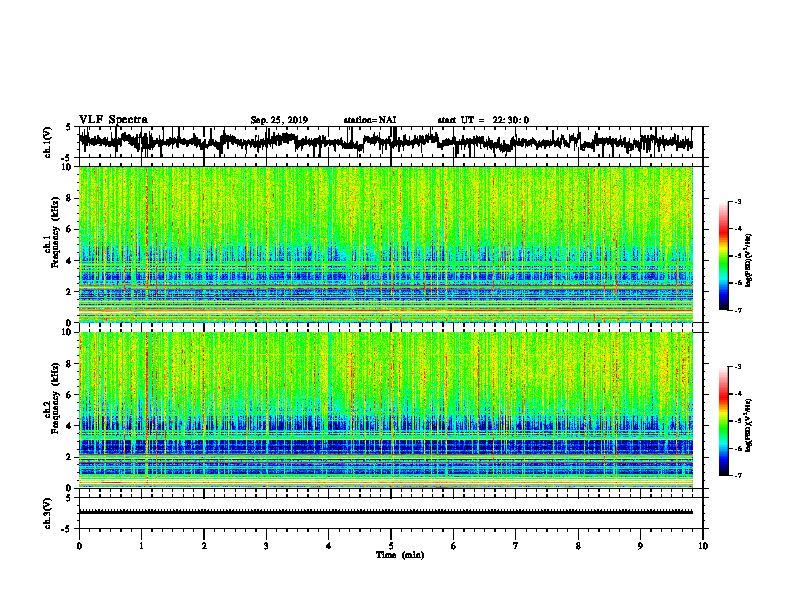
Task: Click the "ch.3(V)" axis label
Action: tap(48, 514)
